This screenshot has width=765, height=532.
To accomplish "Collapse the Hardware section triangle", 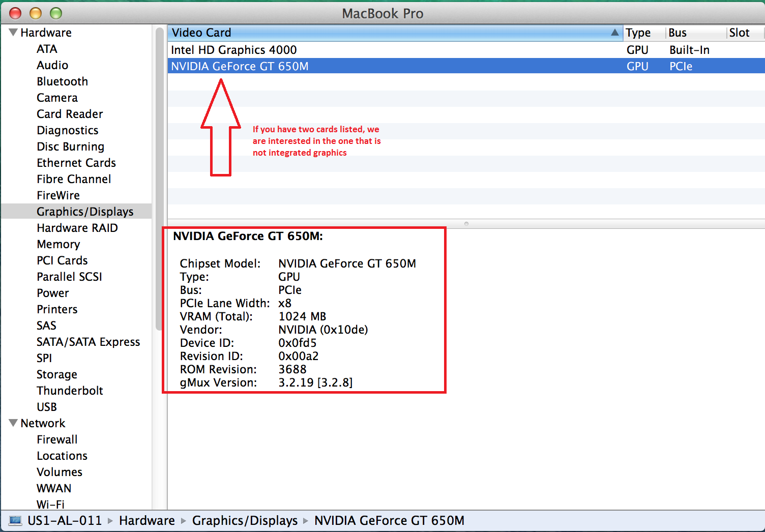I will [13, 33].
